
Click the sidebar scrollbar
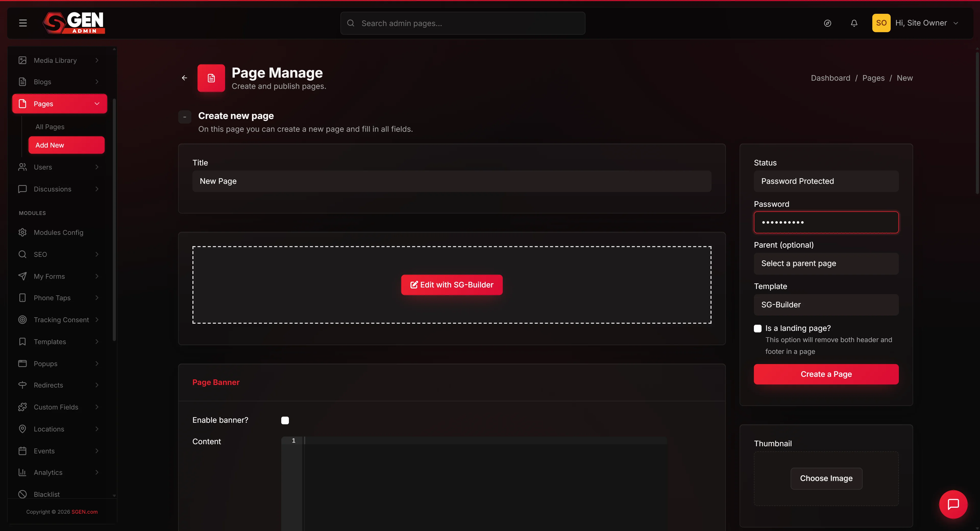(x=114, y=220)
